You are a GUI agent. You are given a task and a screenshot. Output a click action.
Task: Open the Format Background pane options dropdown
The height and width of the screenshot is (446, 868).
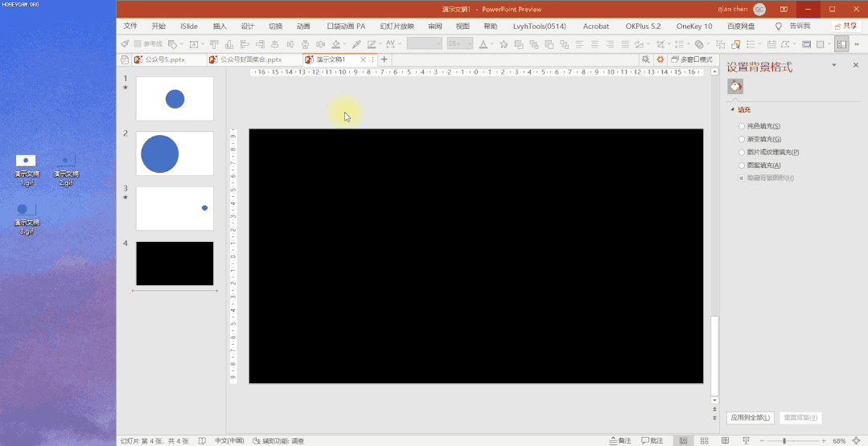pyautogui.click(x=833, y=66)
